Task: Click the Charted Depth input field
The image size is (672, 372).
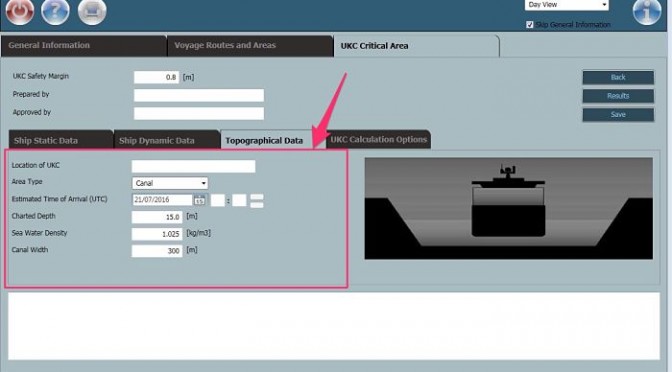Action: pos(157,217)
